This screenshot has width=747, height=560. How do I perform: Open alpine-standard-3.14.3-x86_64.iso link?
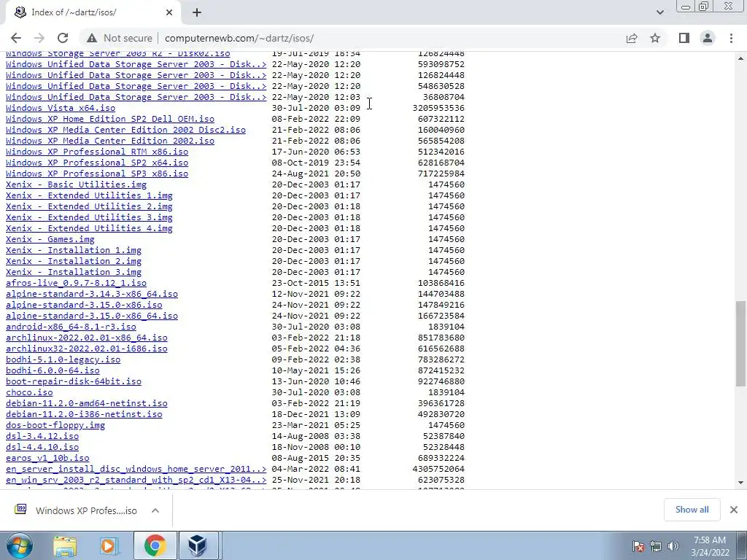[92, 295]
